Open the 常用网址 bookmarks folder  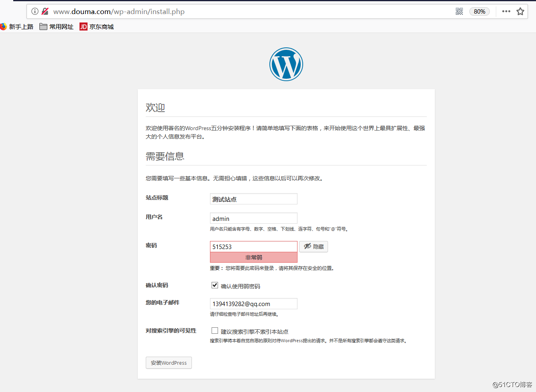[x=57, y=27]
